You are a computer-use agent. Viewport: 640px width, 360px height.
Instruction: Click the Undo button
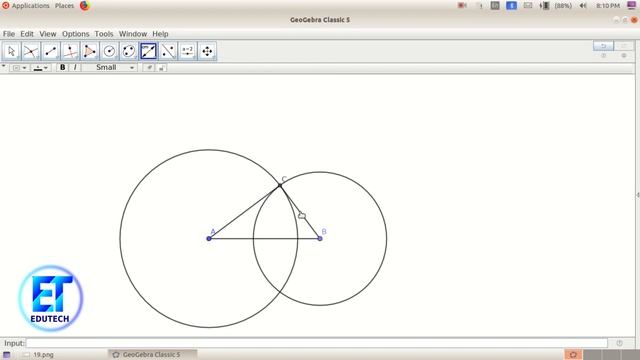603,46
